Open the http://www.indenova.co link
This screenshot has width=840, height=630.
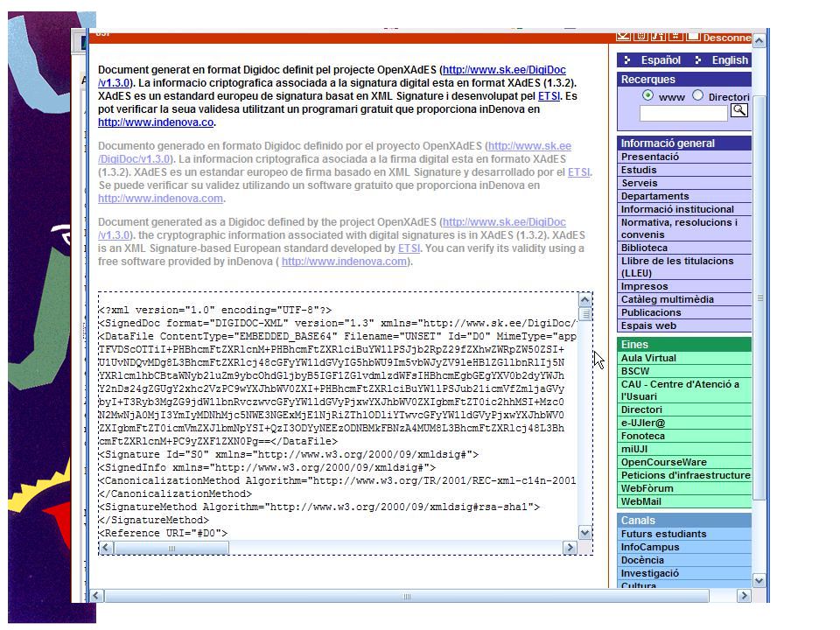tap(156, 122)
